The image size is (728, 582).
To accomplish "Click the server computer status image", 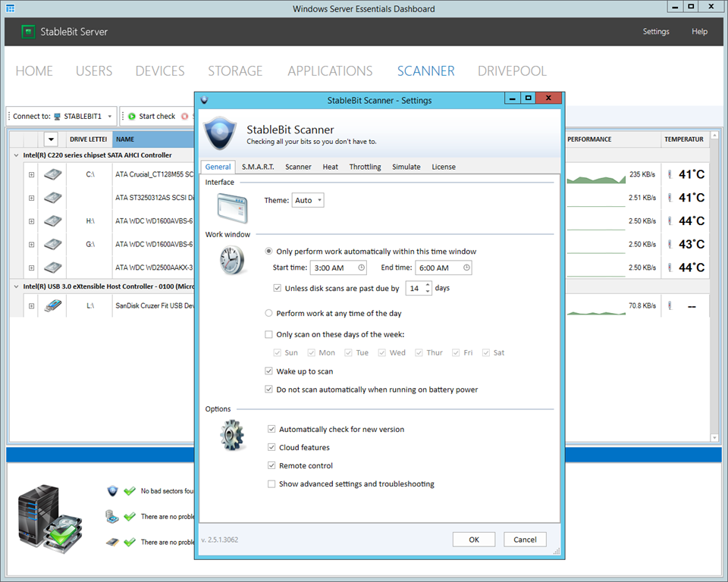I will (x=50, y=519).
